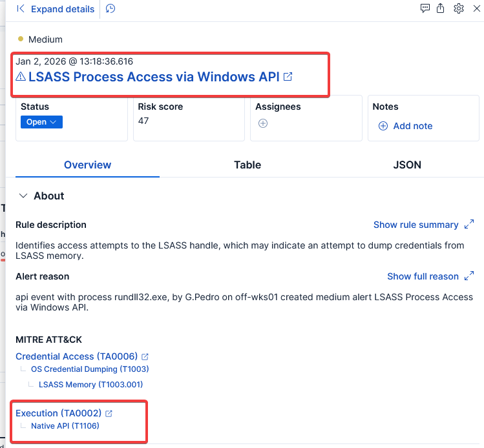Open flyout settings gear icon
The height and width of the screenshot is (448, 484).
pos(459,8)
